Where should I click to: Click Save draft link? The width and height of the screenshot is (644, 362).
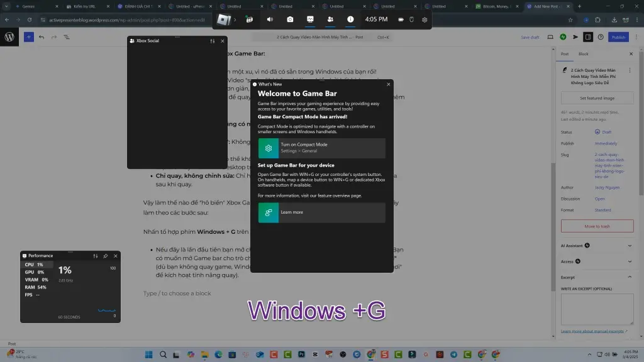(530, 37)
